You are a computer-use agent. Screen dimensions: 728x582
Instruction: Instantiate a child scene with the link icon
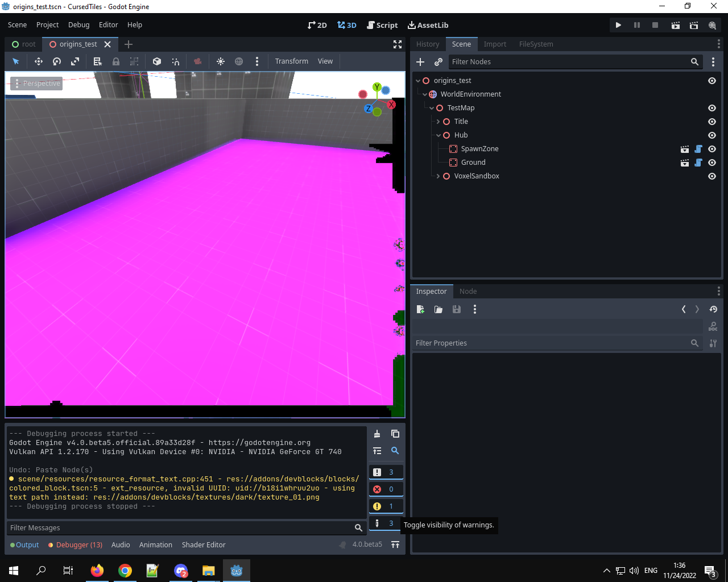click(x=437, y=61)
